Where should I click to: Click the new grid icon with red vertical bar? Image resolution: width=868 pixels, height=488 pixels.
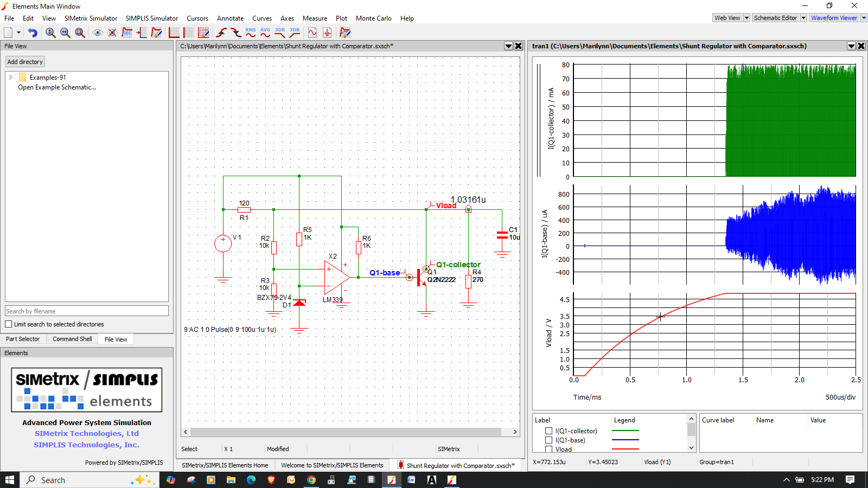189,33
